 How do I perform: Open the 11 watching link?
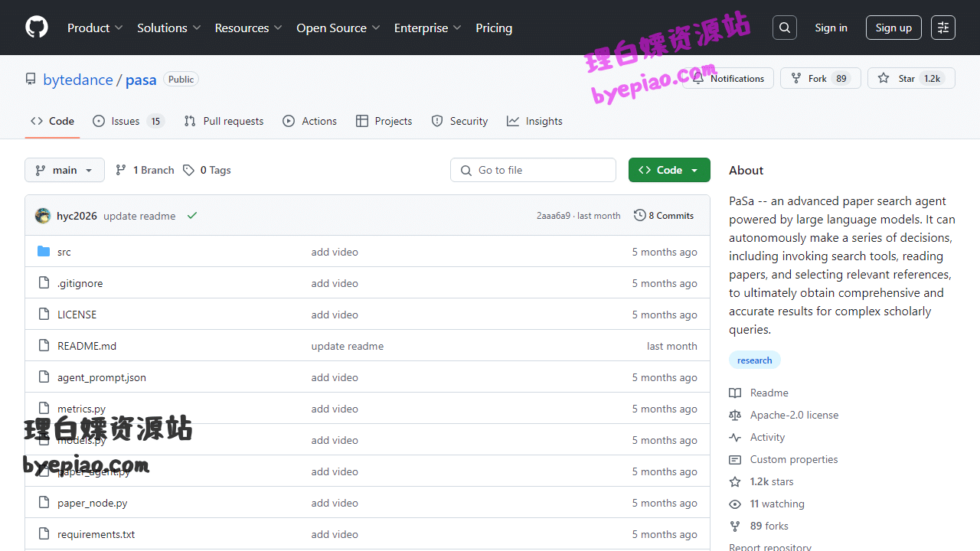pos(777,504)
